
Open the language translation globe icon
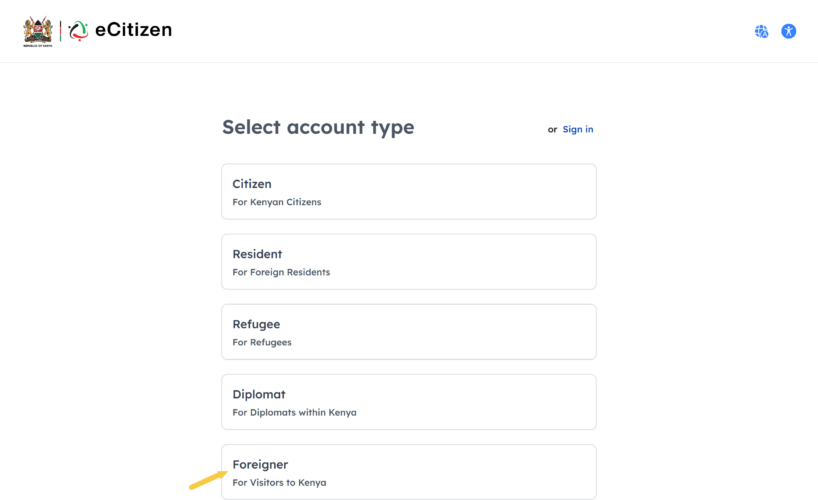(x=761, y=31)
